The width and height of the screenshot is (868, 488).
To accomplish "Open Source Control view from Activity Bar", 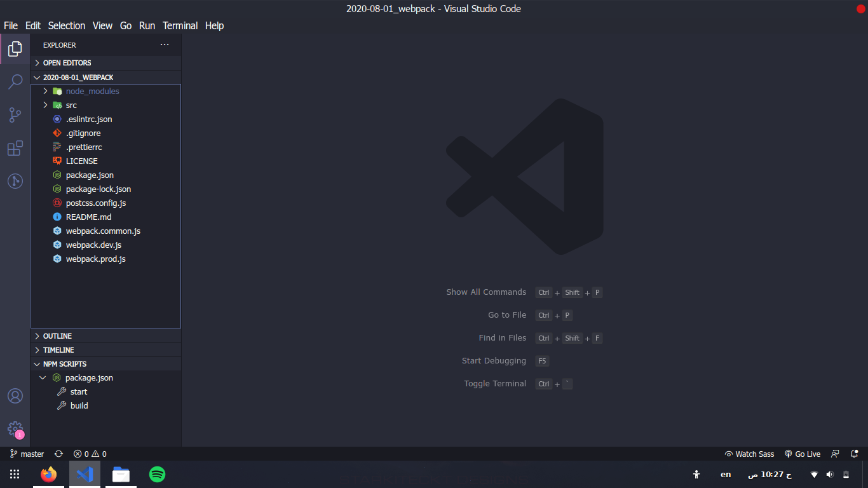I will (x=15, y=114).
